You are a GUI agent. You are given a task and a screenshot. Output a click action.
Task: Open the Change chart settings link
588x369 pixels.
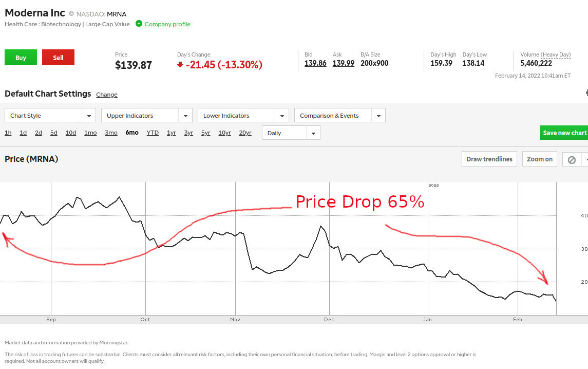pos(106,95)
